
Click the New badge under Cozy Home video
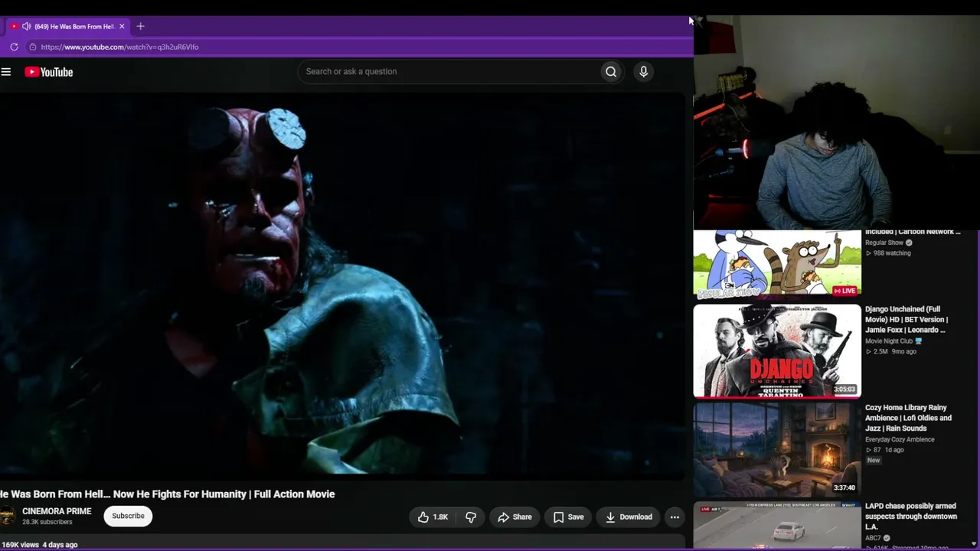(874, 461)
